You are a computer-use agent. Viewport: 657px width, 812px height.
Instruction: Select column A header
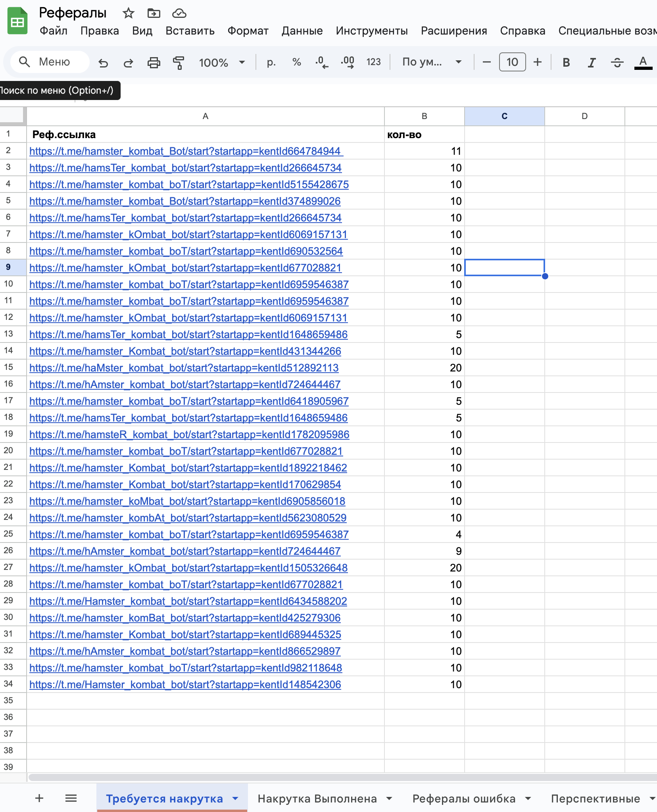206,116
